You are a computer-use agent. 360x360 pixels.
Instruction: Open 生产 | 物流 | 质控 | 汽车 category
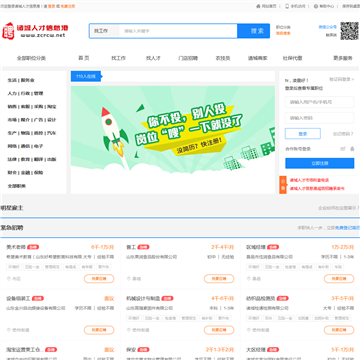[32, 133]
